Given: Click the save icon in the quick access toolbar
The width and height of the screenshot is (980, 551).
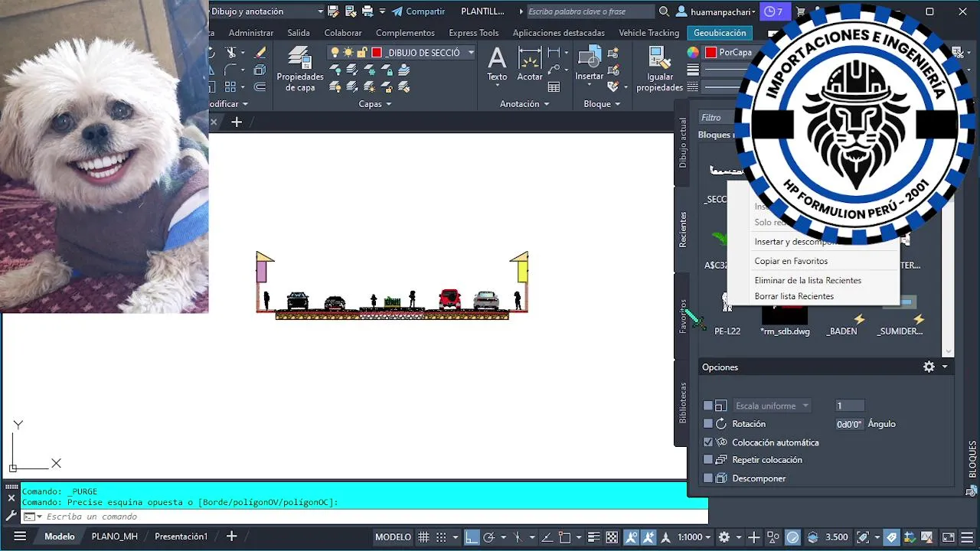Looking at the screenshot, I should coord(333,11).
